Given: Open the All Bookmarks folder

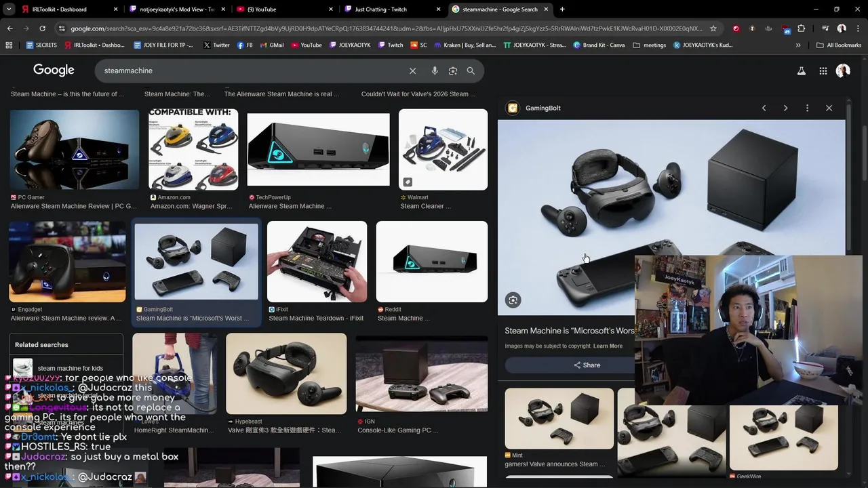Looking at the screenshot, I should pyautogui.click(x=839, y=45).
